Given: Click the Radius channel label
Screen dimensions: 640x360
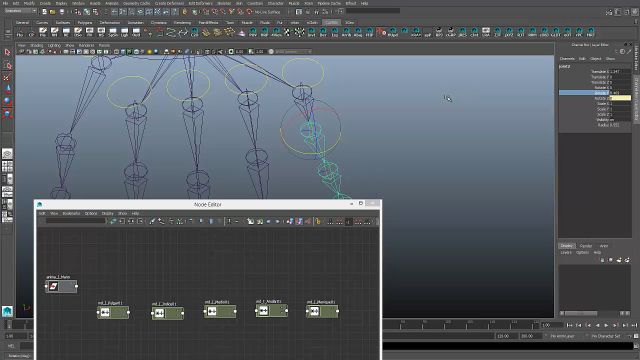Looking at the screenshot, I should pyautogui.click(x=603, y=125).
